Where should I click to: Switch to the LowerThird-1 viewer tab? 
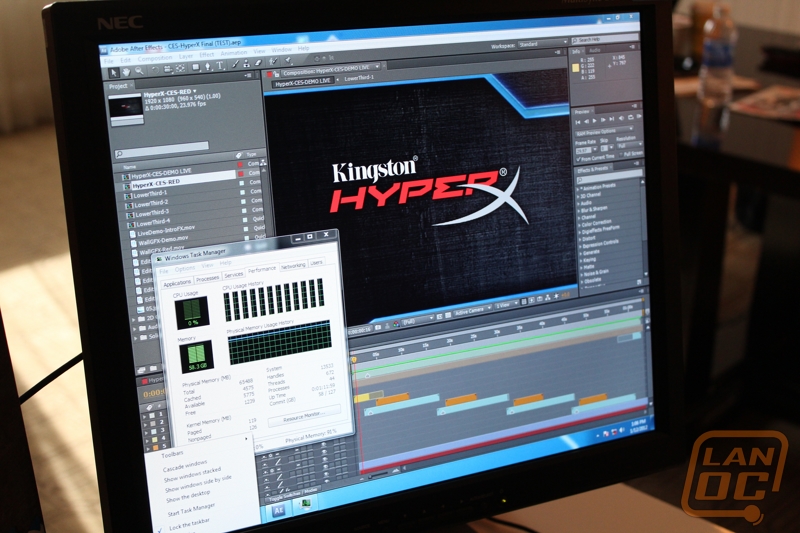[x=359, y=78]
